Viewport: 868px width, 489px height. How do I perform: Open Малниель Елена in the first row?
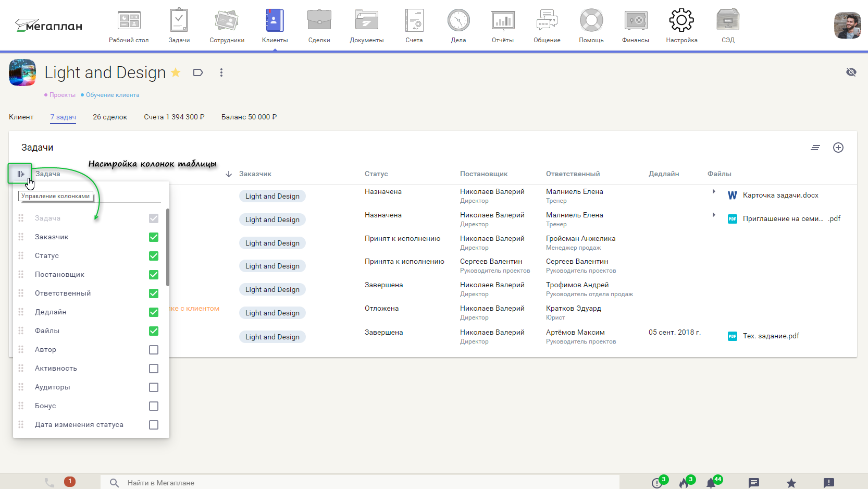point(575,191)
